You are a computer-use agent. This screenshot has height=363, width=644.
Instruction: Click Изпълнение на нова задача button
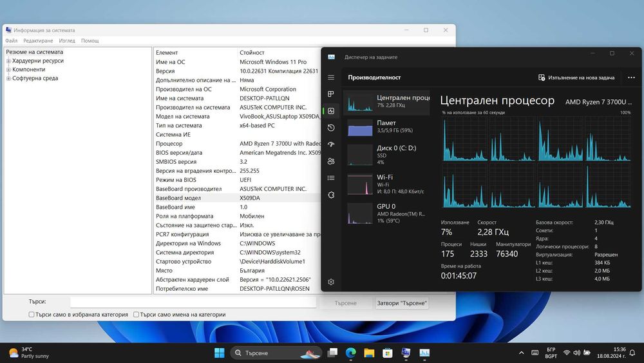pyautogui.click(x=576, y=77)
